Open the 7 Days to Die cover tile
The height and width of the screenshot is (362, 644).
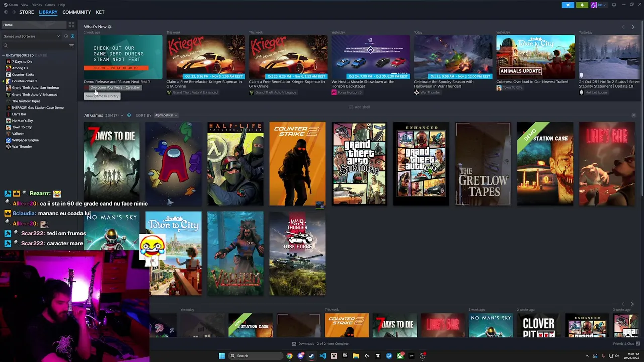112,163
